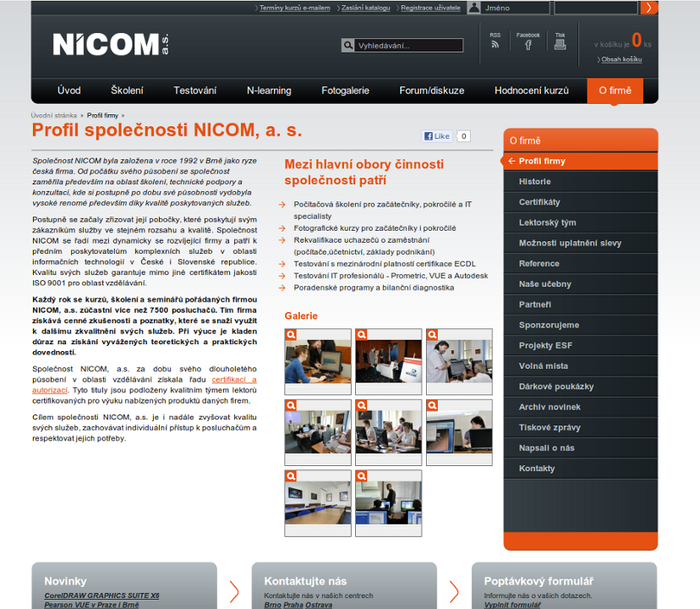Open Reference in the sidebar
The width and height of the screenshot is (700, 609).
tap(580, 264)
